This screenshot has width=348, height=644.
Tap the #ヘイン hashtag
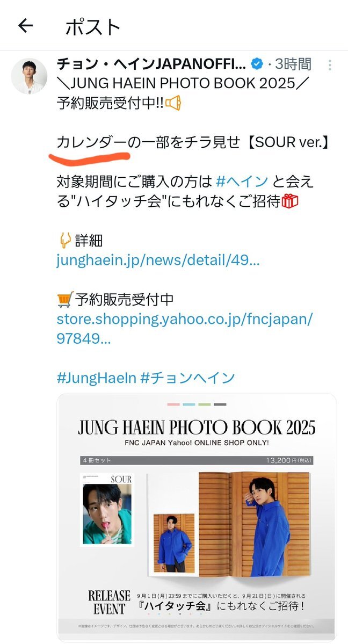pyautogui.click(x=242, y=180)
